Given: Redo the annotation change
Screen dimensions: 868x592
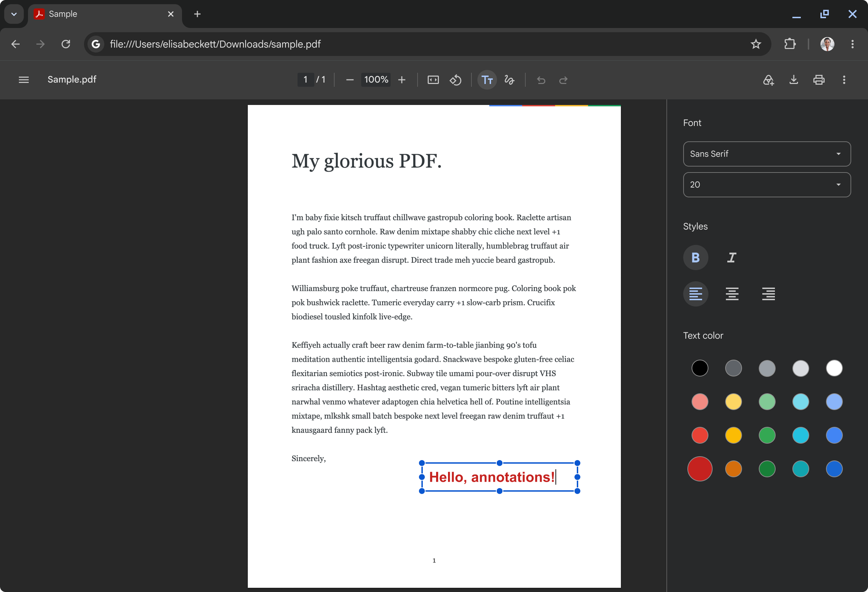Looking at the screenshot, I should (563, 79).
